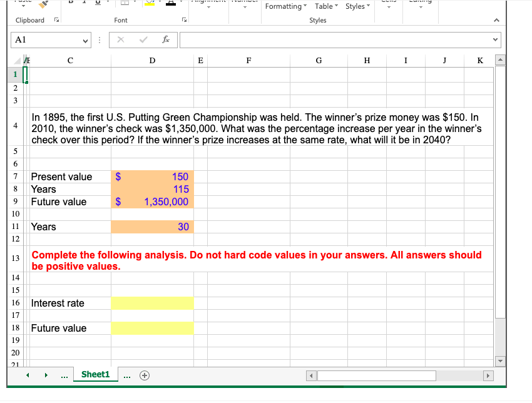The image size is (532, 403).
Task: Select the cell showing 1,350,000
Action: click(x=152, y=202)
